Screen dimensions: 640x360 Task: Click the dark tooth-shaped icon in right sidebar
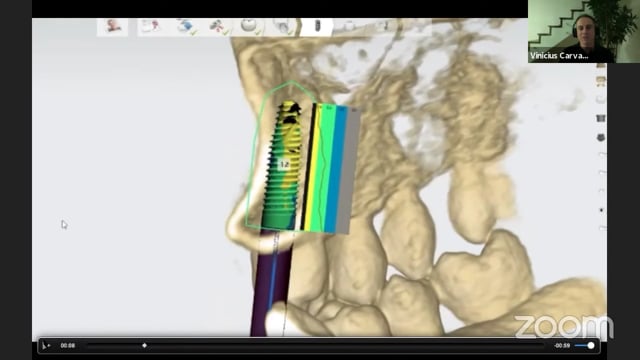pos(601,138)
